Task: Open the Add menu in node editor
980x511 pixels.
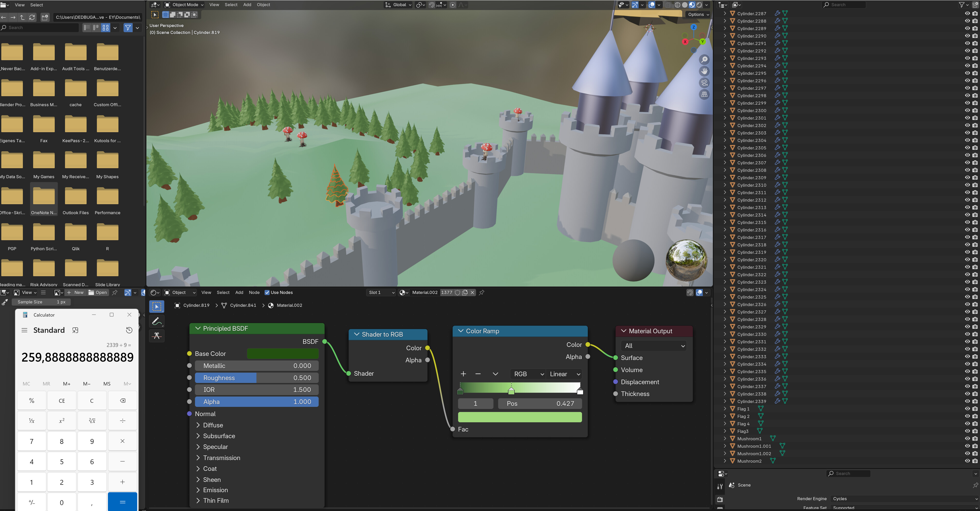Action: [239, 292]
